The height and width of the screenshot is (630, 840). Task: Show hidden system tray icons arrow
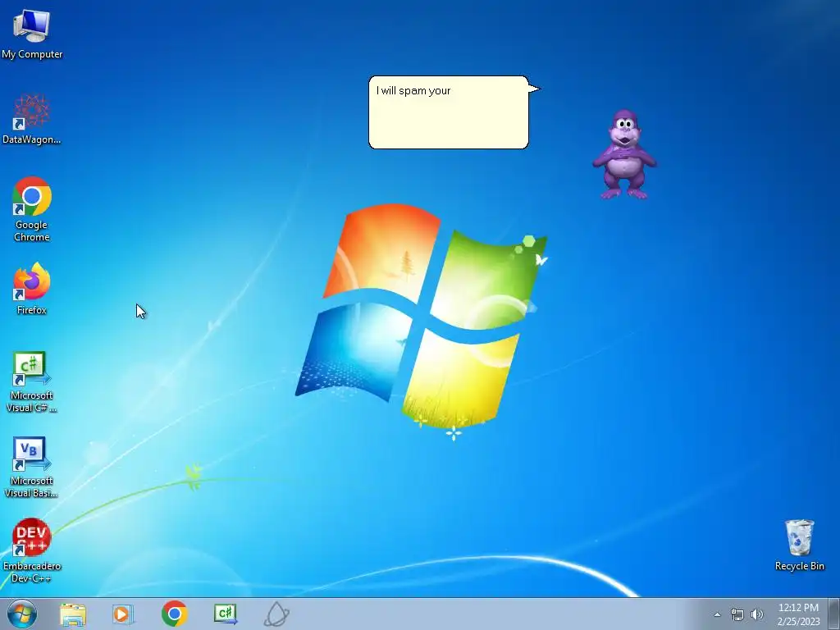[717, 614]
